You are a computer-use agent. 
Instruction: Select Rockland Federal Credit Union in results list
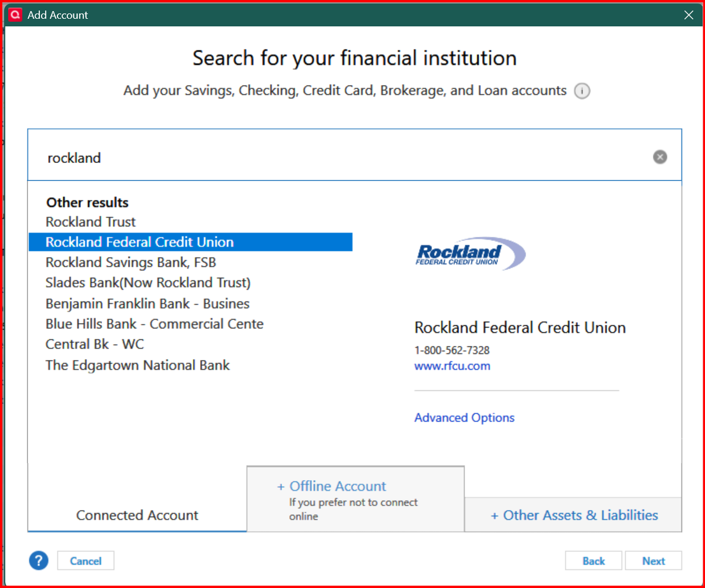pos(191,242)
